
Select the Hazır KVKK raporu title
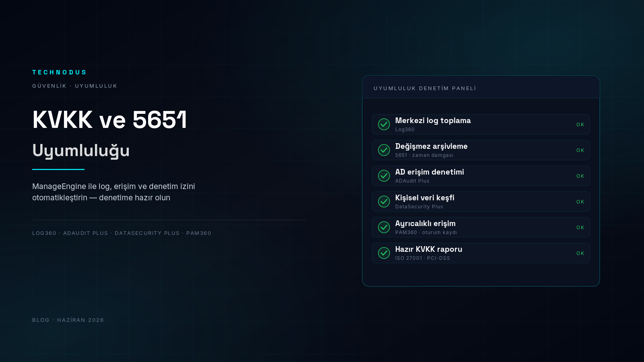(x=429, y=249)
